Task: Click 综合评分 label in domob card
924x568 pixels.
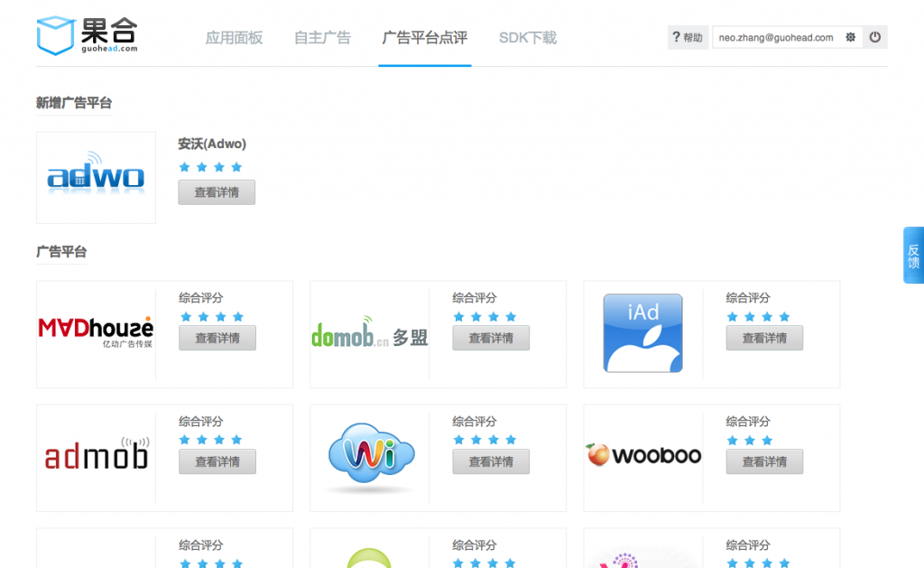Action: [475, 298]
